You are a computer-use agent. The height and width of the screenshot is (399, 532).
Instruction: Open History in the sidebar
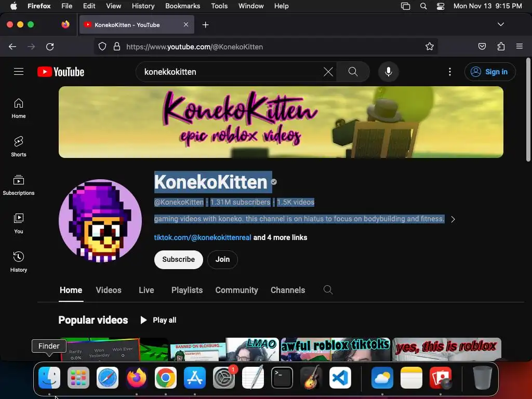[19, 262]
